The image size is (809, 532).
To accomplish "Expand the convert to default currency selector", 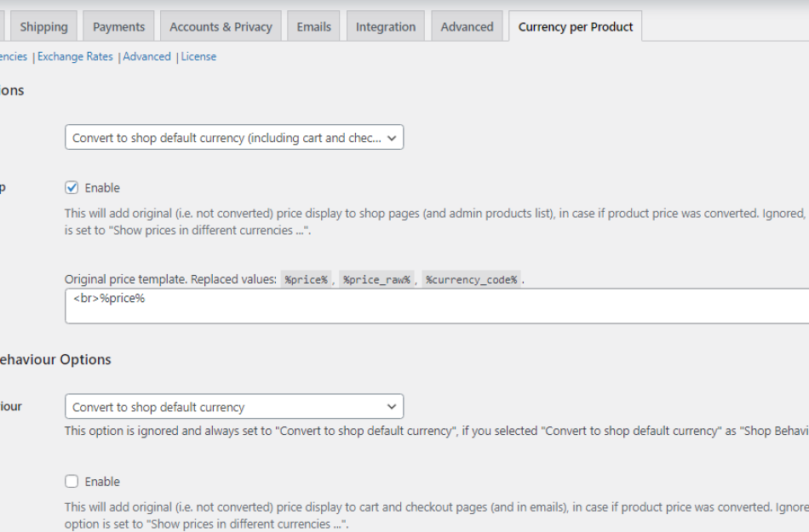I will [233, 136].
